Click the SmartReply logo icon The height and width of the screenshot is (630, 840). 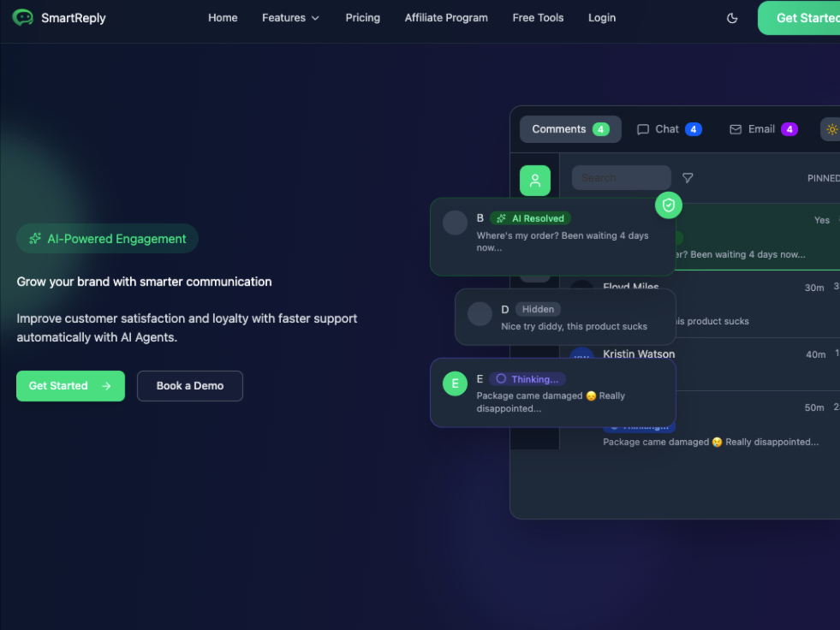(22, 18)
